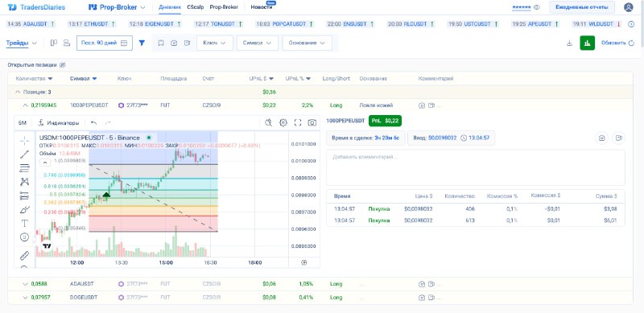Open the Посл. 90 дней date range picker
This screenshot has width=644, height=313.
tap(105, 43)
